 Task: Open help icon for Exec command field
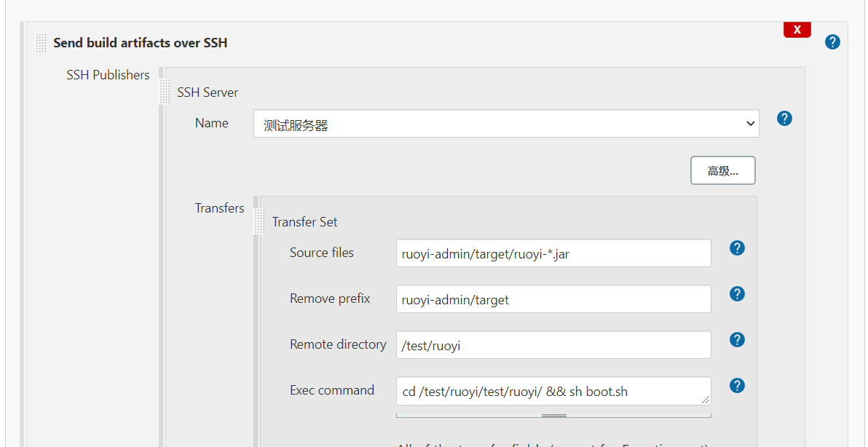pos(737,386)
